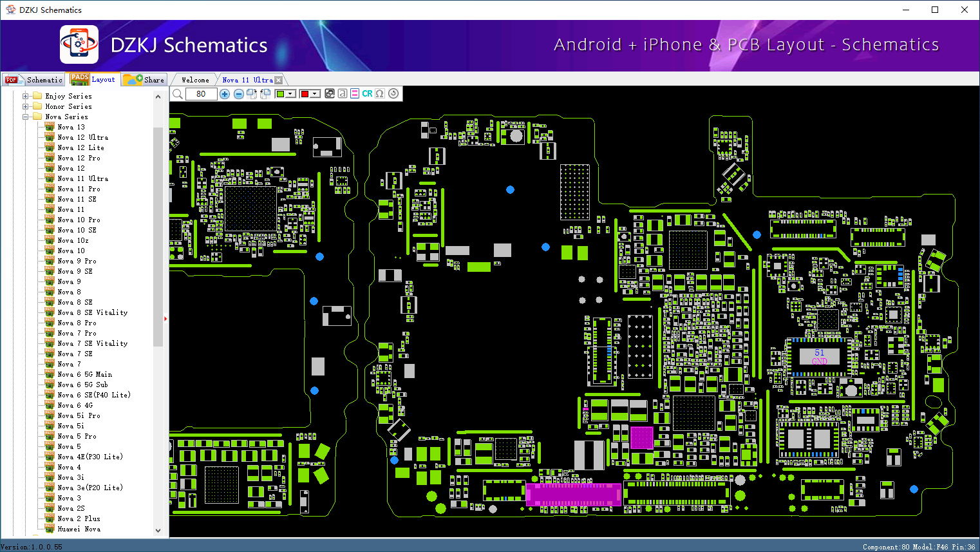Open the green color dropdown arrow
The image size is (980, 552).
(x=291, y=94)
